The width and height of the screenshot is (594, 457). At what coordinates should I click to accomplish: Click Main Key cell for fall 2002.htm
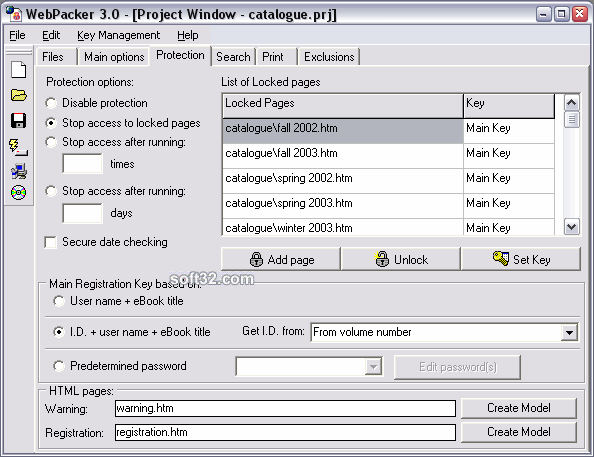509,131
